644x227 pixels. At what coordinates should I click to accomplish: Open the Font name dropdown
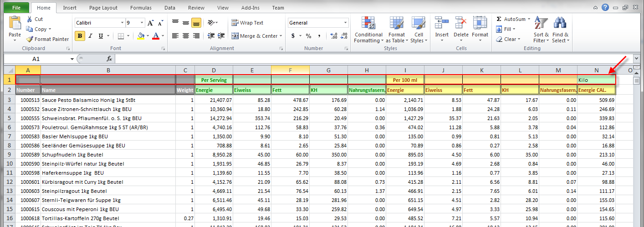[122, 23]
